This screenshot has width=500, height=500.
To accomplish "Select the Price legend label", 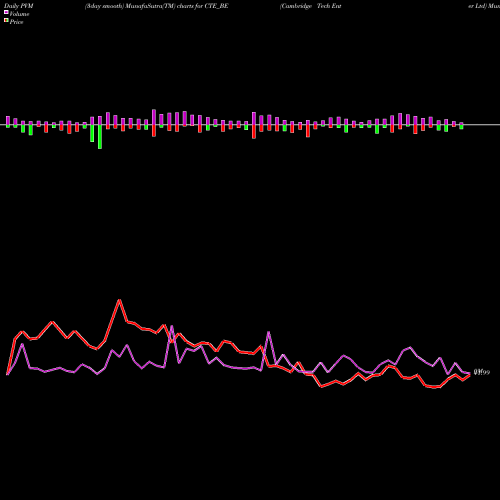I will (x=16, y=22).
